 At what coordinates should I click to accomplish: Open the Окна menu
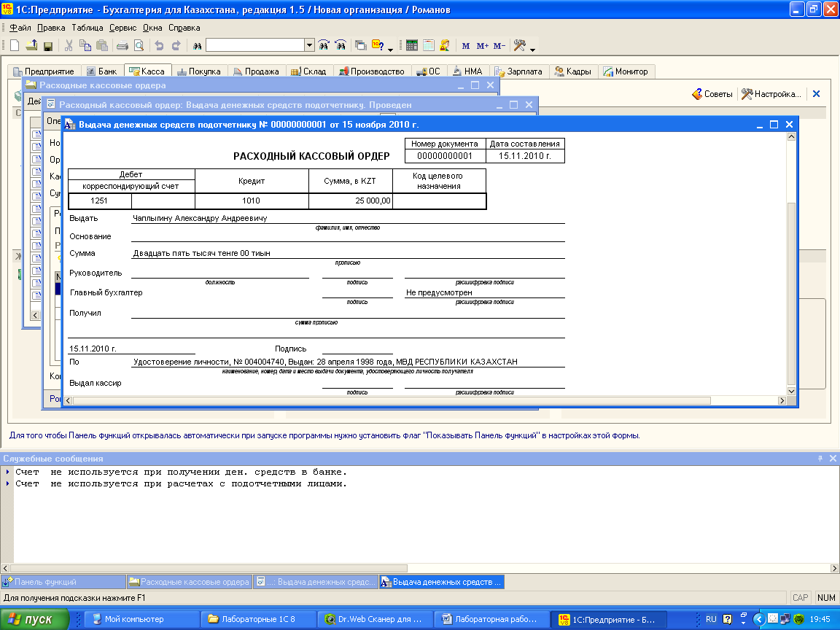click(x=152, y=28)
